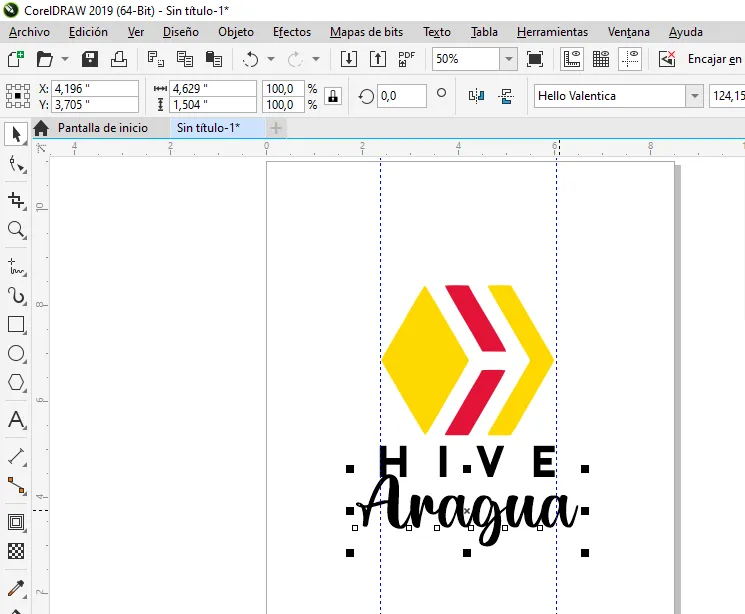Expand the redo history dropdown
745x614 pixels.
[315, 59]
